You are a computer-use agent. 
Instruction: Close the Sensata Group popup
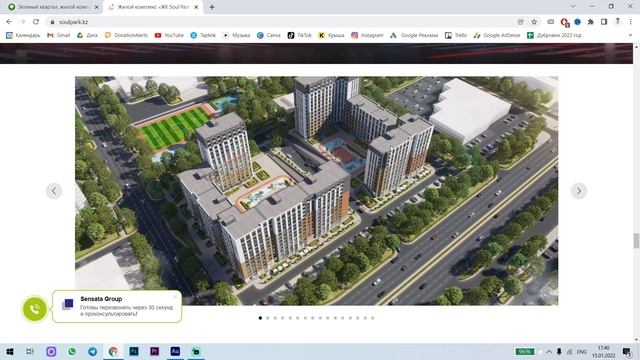176,296
